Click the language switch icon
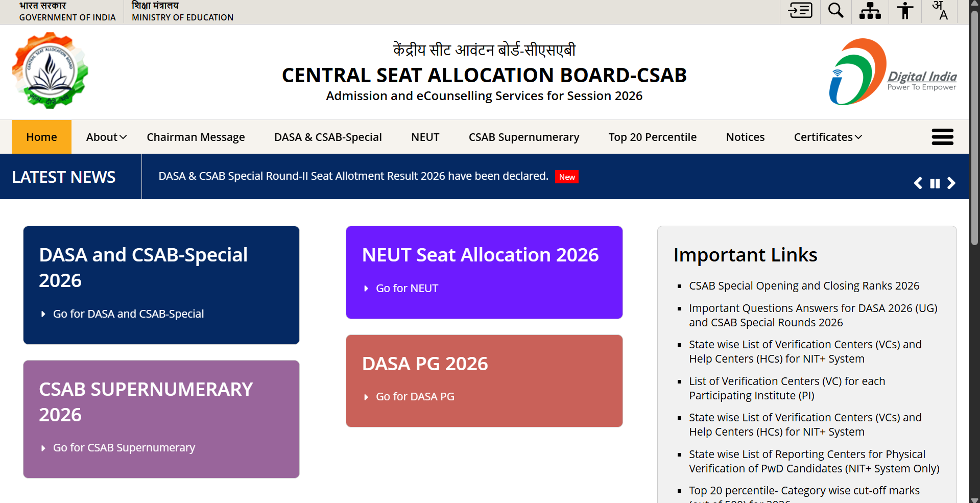 (940, 10)
